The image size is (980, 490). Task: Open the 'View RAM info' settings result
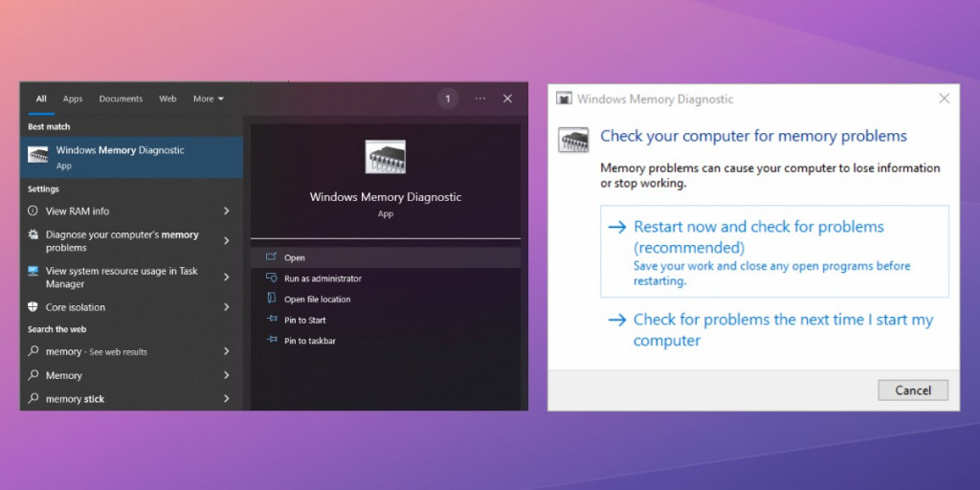tap(132, 211)
